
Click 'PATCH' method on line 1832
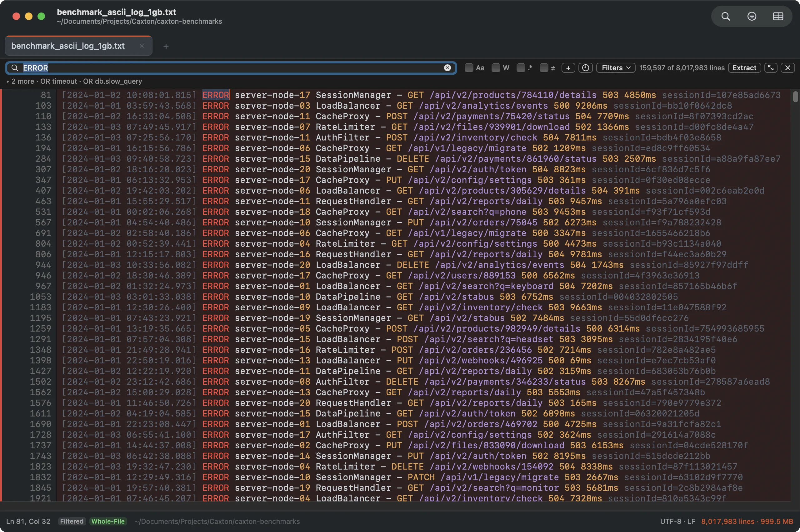click(x=421, y=477)
